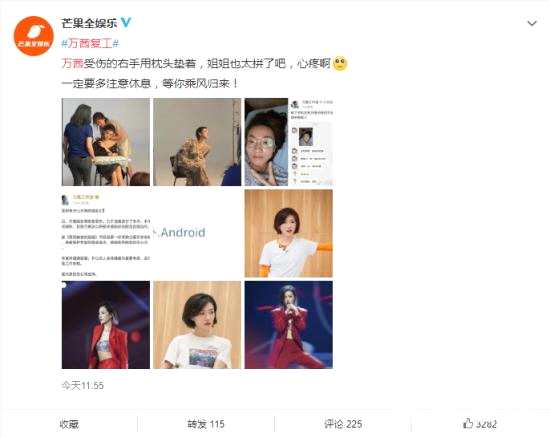Repost using 转发 115
Image resolution: width=550 pixels, height=438 pixels.
pos(206,424)
